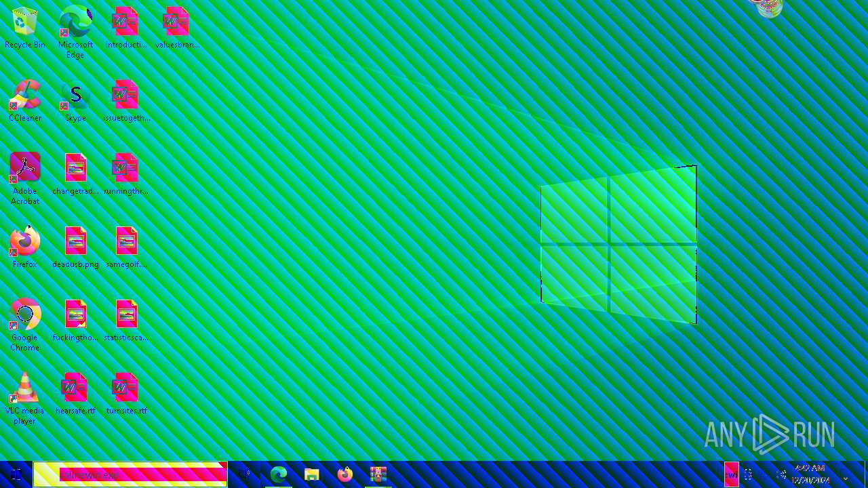
Task: Open Microsoft Edge from the taskbar
Action: click(279, 474)
